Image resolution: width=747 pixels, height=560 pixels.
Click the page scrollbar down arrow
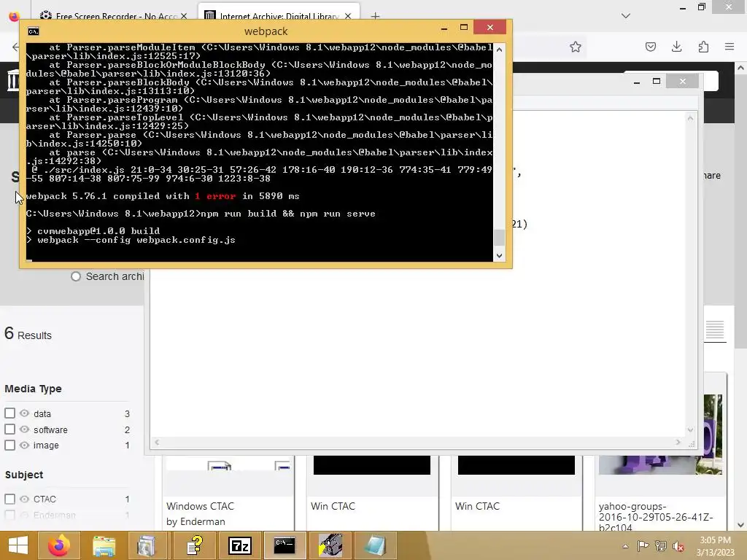tap(740, 525)
